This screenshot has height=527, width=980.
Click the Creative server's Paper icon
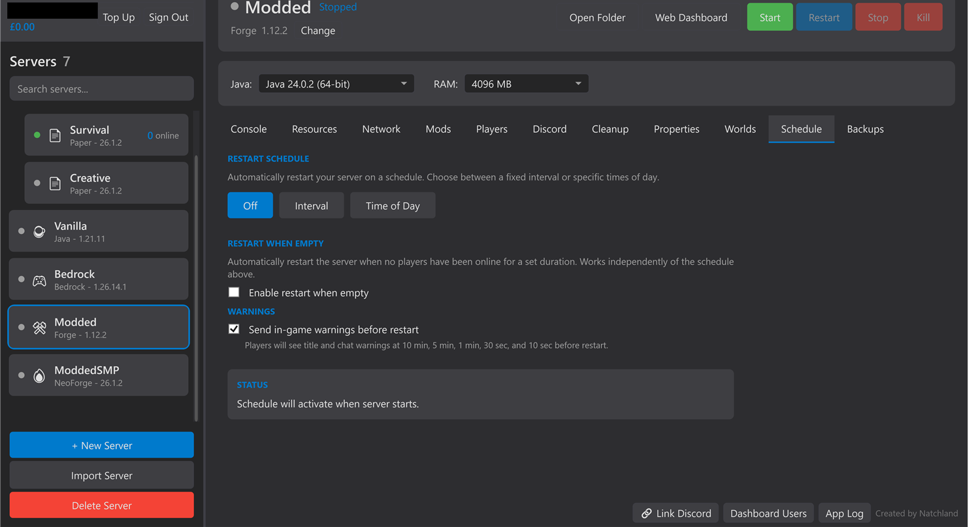tap(55, 182)
